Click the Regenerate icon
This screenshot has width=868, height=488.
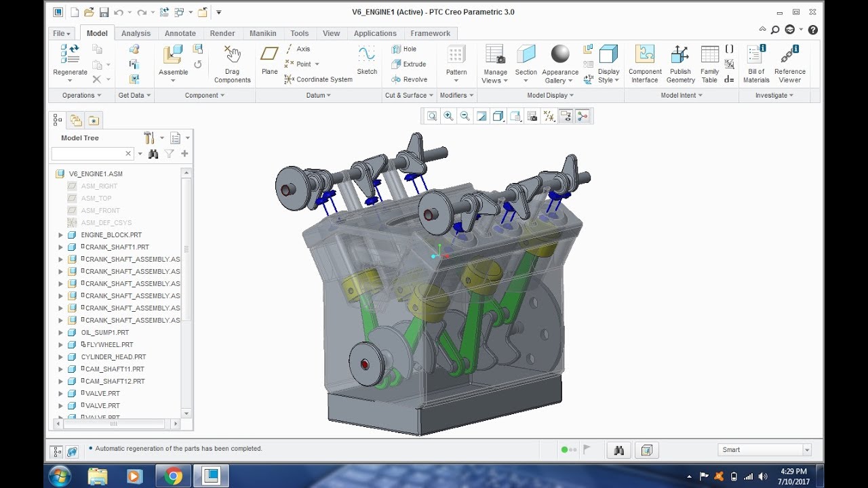pyautogui.click(x=70, y=54)
